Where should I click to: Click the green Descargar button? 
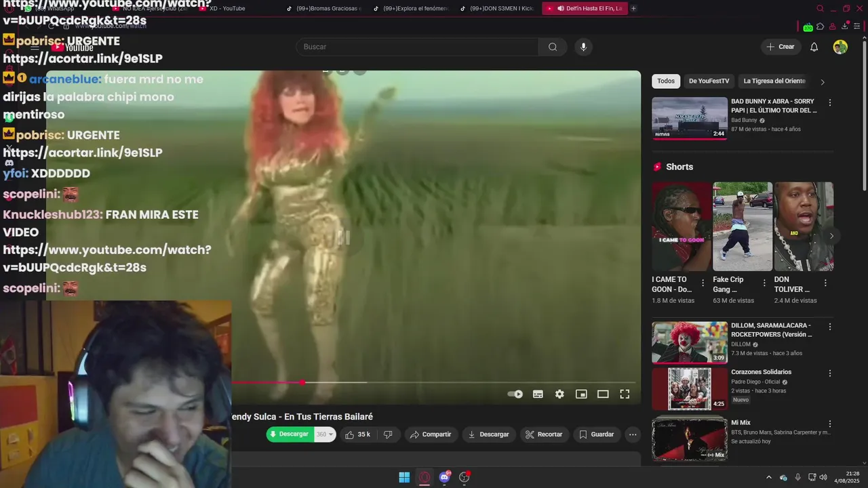[x=290, y=434]
